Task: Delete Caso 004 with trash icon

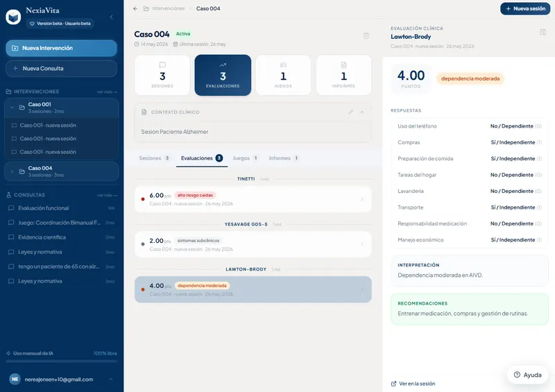Action: [x=366, y=35]
